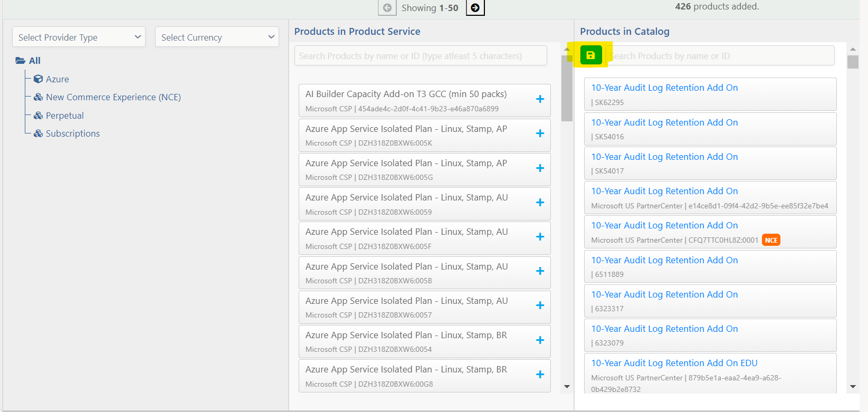Click the green save catalog icon
Screen dimensions: 868x412
point(590,55)
